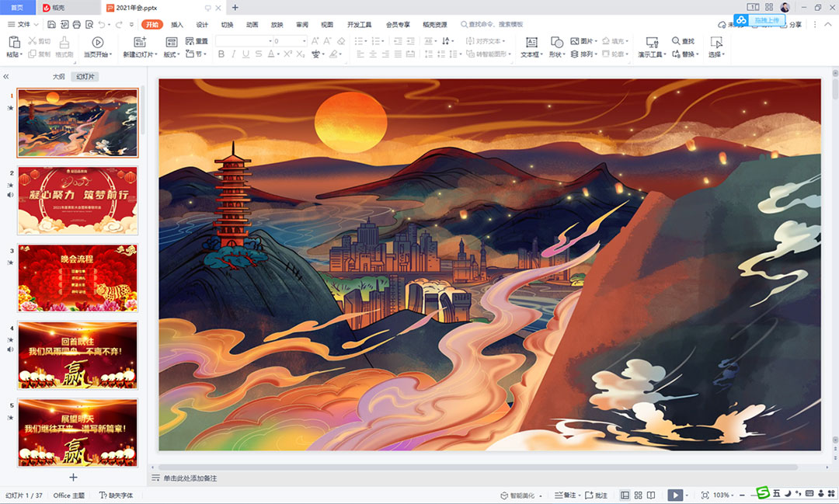Click the Paste (粘贴) icon
Image resolution: width=839 pixels, height=504 pixels.
[13, 43]
